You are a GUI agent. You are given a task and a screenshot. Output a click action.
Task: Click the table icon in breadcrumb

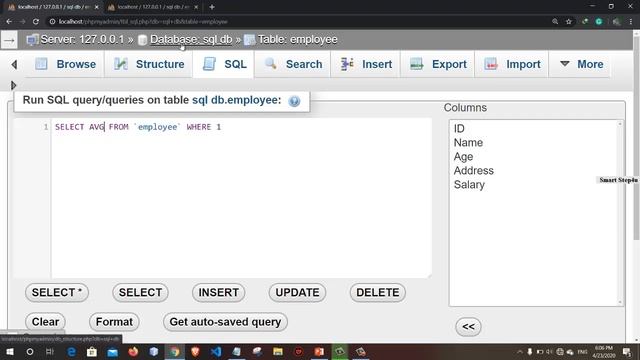tap(249, 40)
